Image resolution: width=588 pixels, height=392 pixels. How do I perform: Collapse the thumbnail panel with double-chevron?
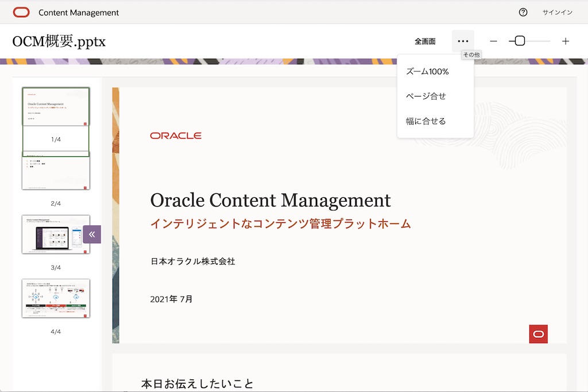[x=92, y=234]
